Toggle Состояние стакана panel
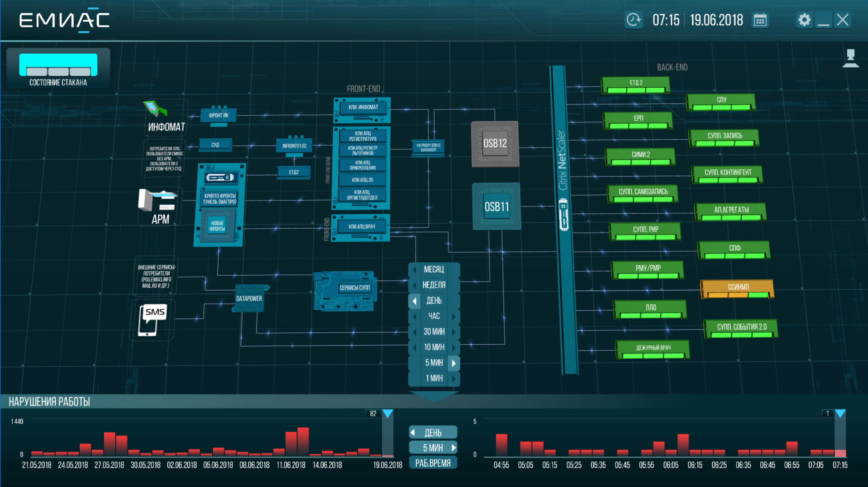Viewport: 868px width, 487px height. coord(58,69)
